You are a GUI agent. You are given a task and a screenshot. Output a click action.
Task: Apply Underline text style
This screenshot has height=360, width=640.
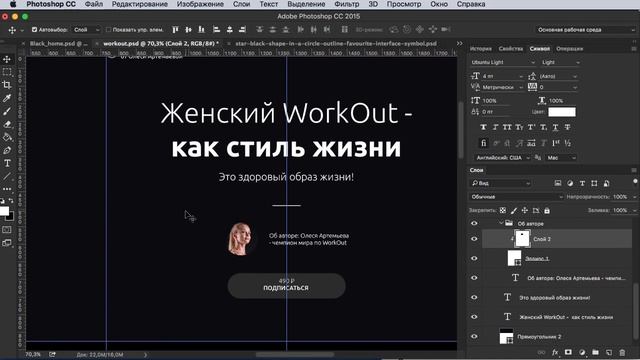click(x=555, y=127)
